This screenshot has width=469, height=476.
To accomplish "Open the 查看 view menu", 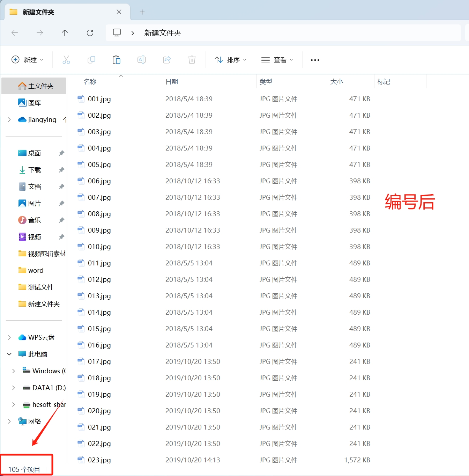I will click(277, 59).
